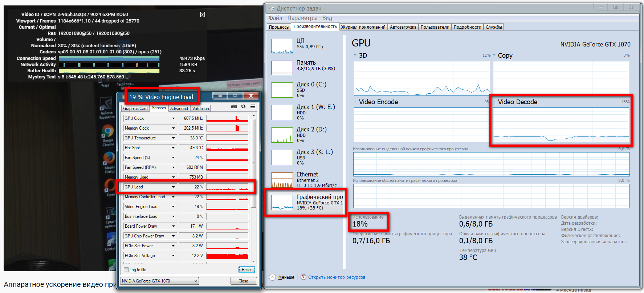Switch to the Журнал приложений tab
Viewport: 644px width, 293px height.
(363, 27)
